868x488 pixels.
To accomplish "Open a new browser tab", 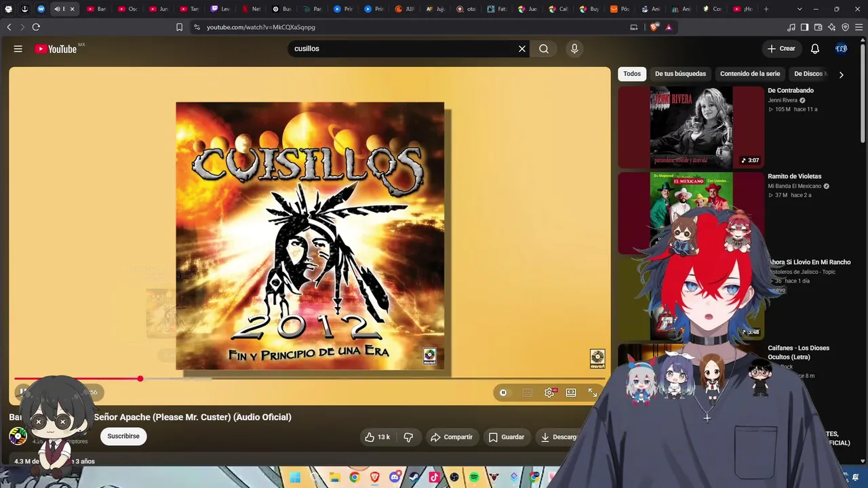I will [x=766, y=9].
